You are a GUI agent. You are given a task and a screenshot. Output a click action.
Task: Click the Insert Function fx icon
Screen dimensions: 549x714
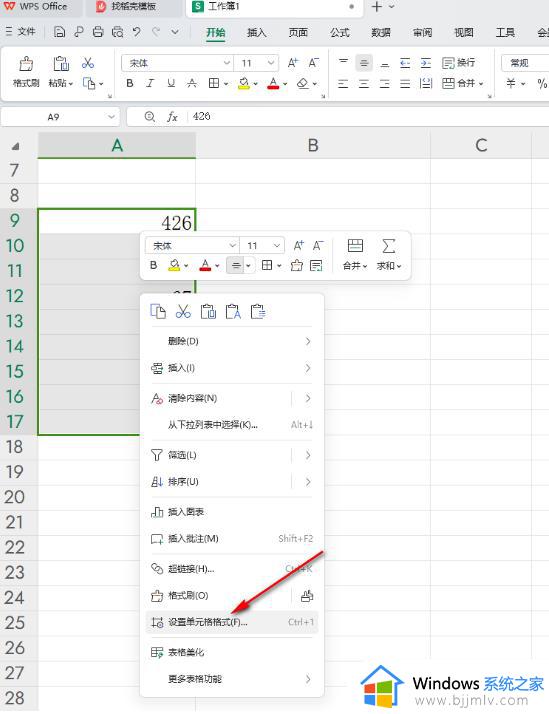[x=172, y=117]
